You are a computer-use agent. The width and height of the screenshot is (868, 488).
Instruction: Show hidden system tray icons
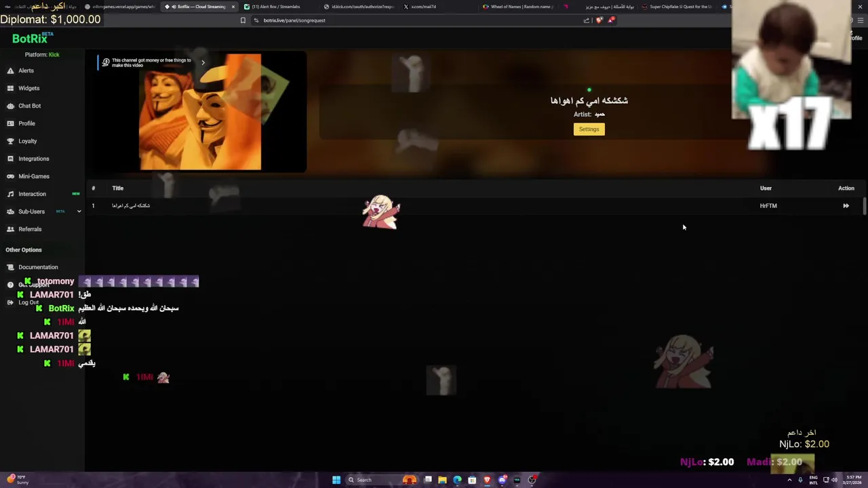coord(789,480)
